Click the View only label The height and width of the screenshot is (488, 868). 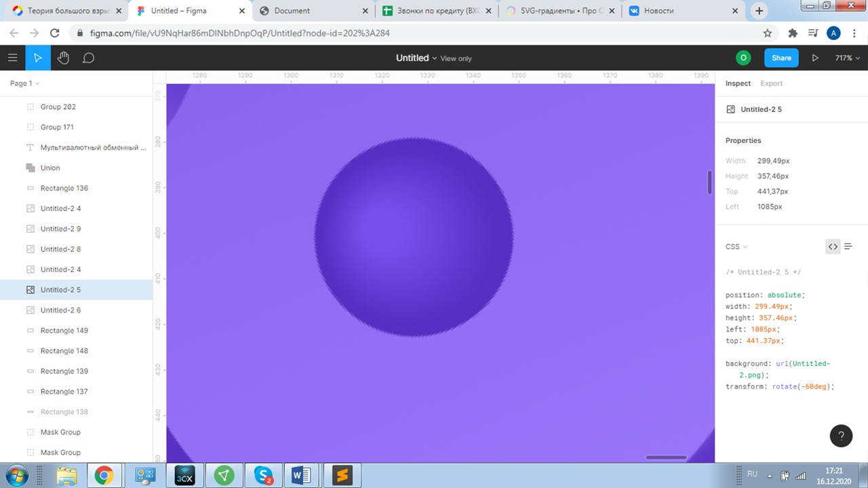pos(456,59)
